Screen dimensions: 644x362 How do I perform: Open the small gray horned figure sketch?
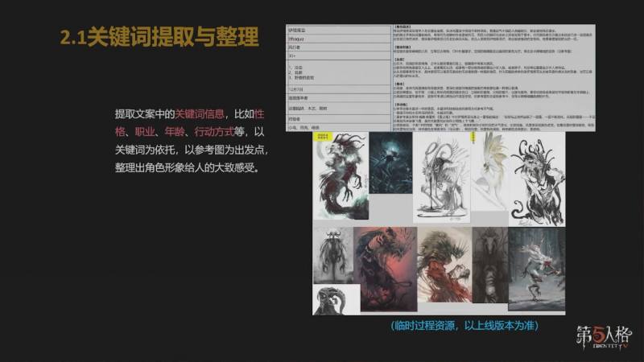[333, 255]
